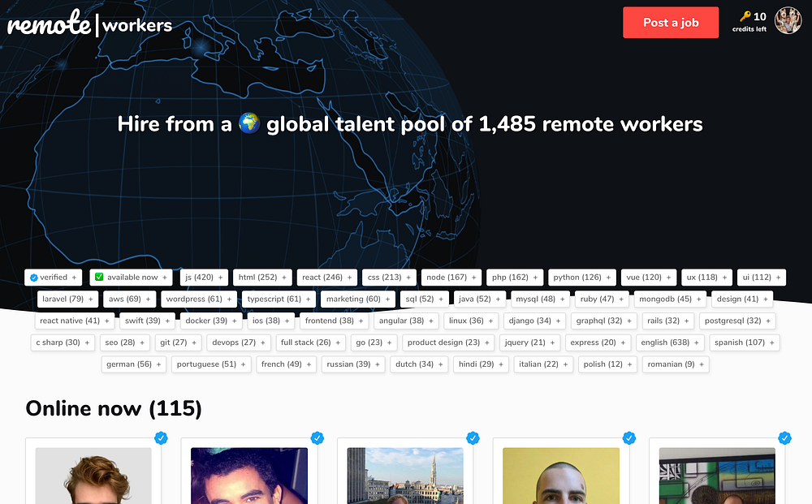Filter workers speaking hindi (29)
This screenshot has height=504, width=812.
(481, 364)
